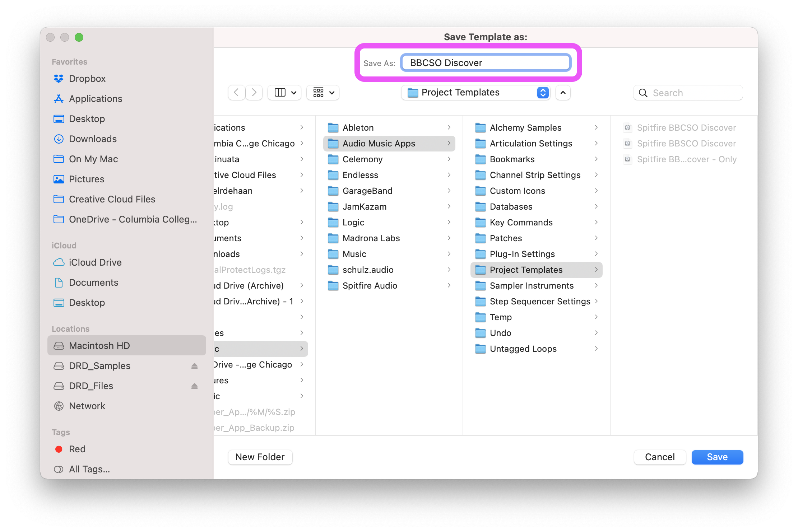Create a New Folder
The image size is (798, 532).
click(x=260, y=457)
